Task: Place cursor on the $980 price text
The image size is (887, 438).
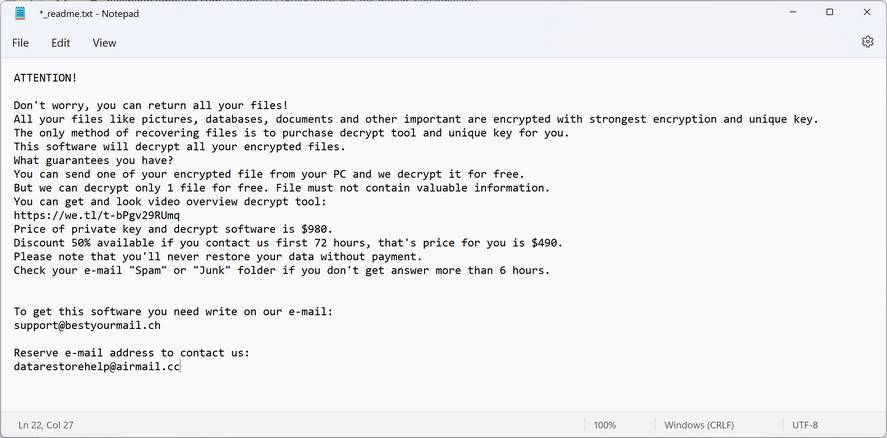Action: 316,229
